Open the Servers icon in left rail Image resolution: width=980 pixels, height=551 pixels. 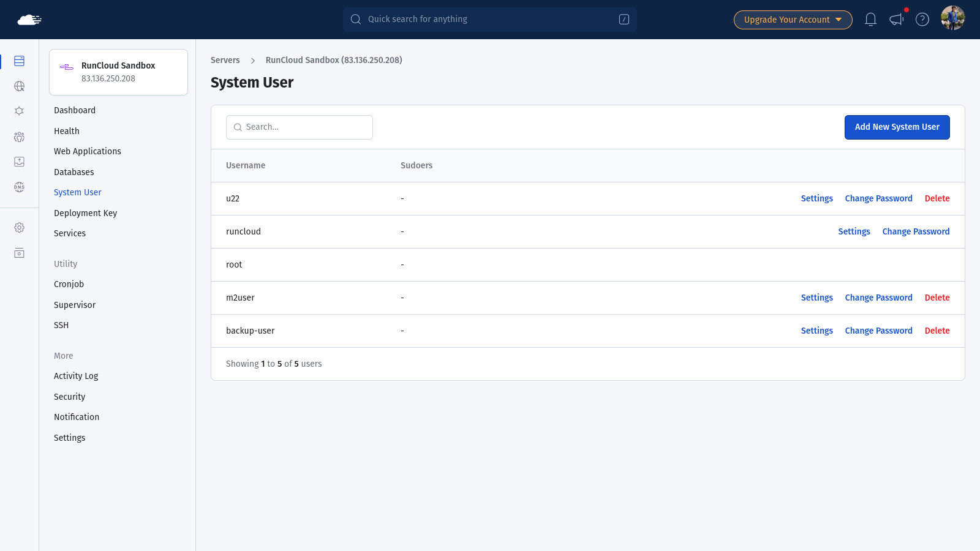tap(19, 61)
